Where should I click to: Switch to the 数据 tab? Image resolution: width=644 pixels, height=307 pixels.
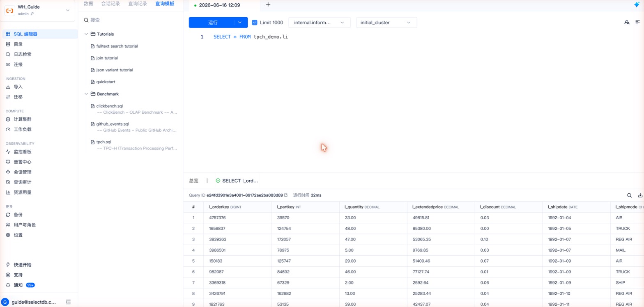(88, 4)
